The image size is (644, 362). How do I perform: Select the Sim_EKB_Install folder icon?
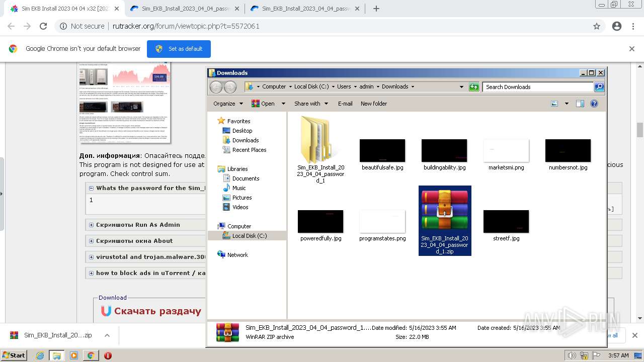tap(320, 150)
